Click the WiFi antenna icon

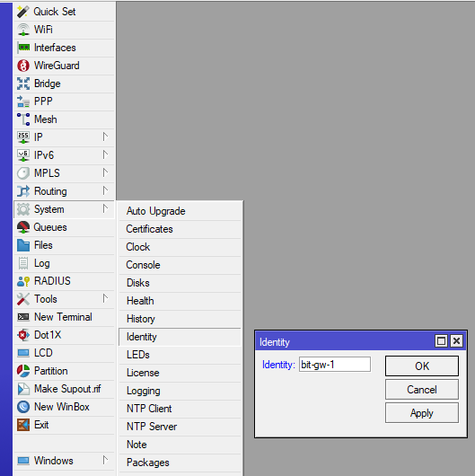pos(23,30)
